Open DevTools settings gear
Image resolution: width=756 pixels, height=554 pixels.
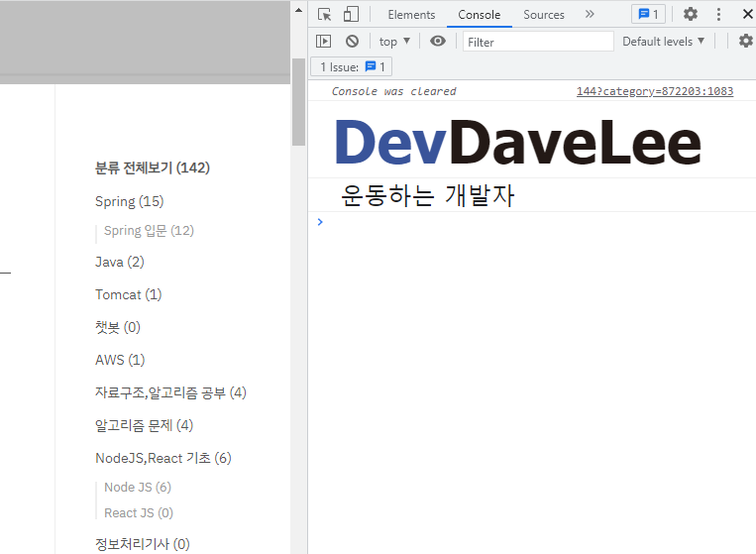point(691,15)
